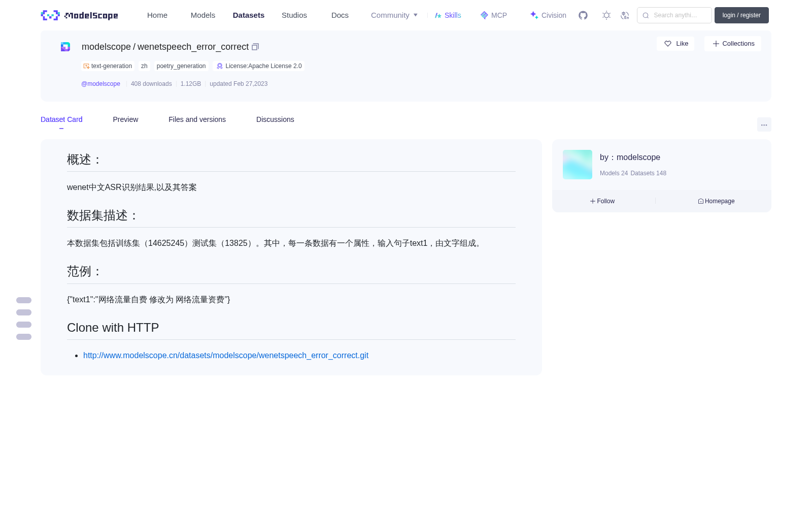Click the '范例：' heading
The height and width of the screenshot is (508, 812).
point(85,271)
